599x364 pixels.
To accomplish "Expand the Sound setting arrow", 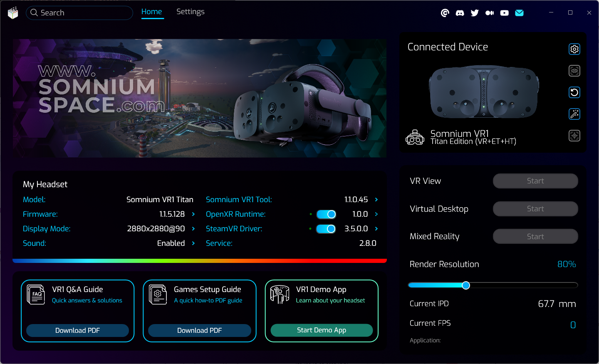I will 193,243.
